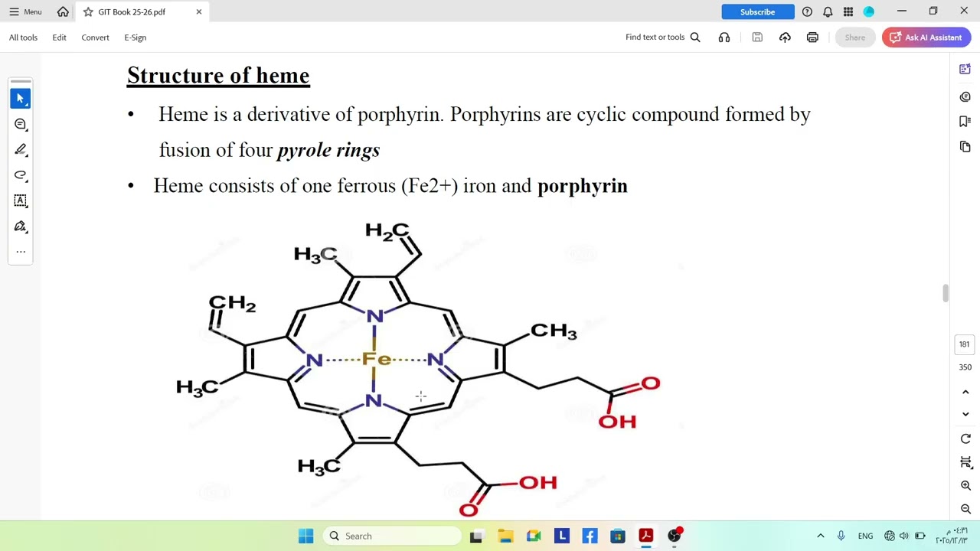Click the rotate page icon
The height and width of the screenshot is (551, 980).
[965, 439]
